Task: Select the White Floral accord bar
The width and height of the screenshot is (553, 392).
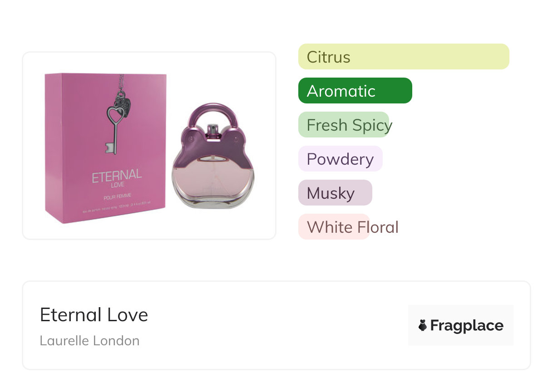Action: pos(334,227)
